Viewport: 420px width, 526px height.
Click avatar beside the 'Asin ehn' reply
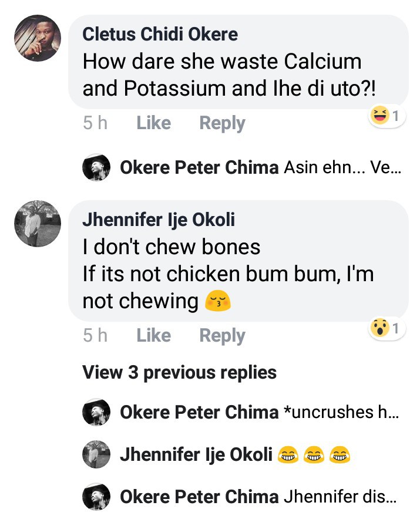coord(96,168)
